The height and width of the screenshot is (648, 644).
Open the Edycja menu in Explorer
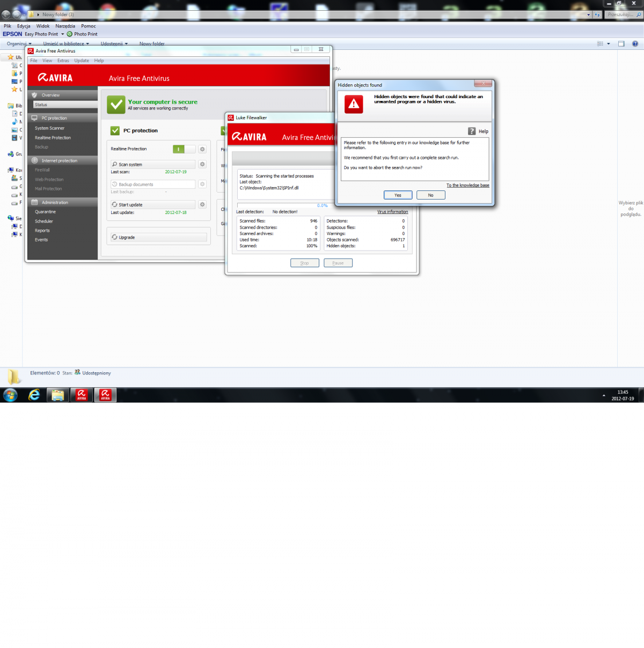[24, 26]
